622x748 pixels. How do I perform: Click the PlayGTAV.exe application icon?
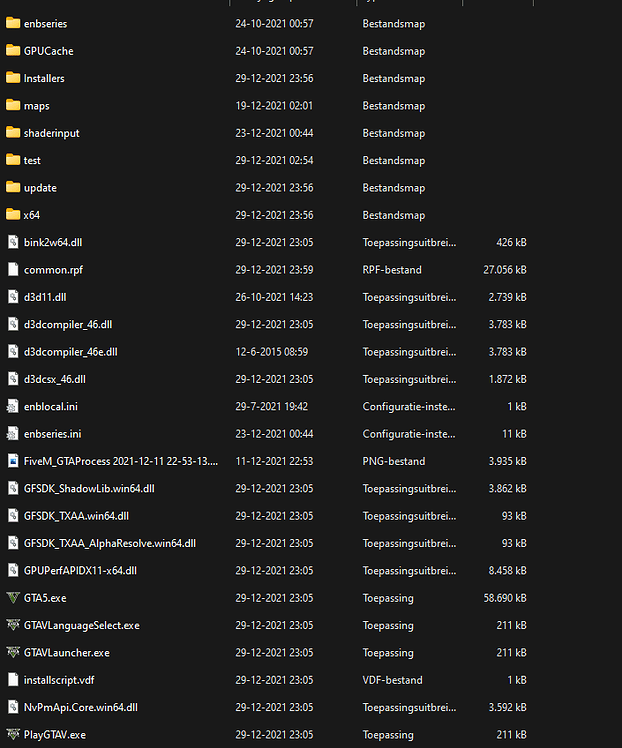[x=13, y=734]
